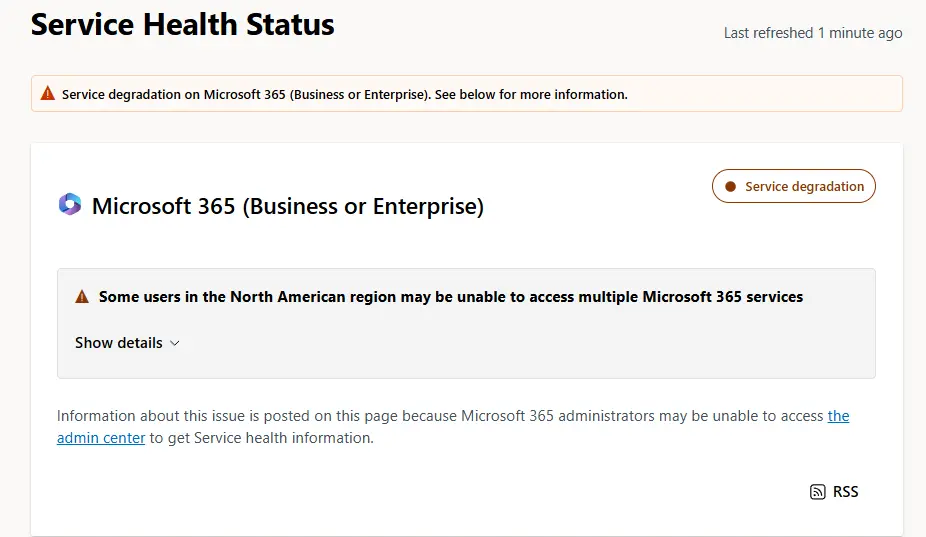926x537 pixels.
Task: Click the "Last refreshed" timestamp text
Action: pyautogui.click(x=812, y=33)
